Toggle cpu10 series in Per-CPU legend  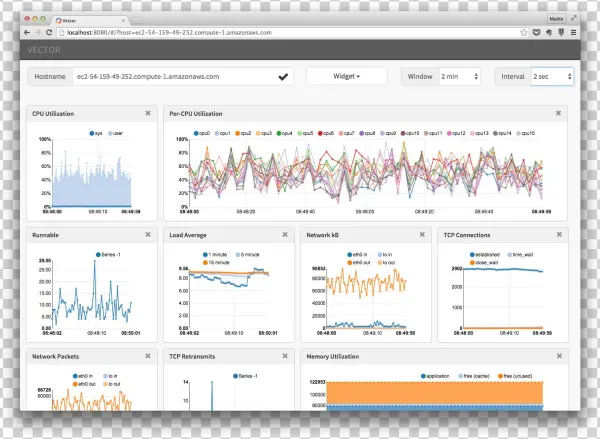pos(410,133)
